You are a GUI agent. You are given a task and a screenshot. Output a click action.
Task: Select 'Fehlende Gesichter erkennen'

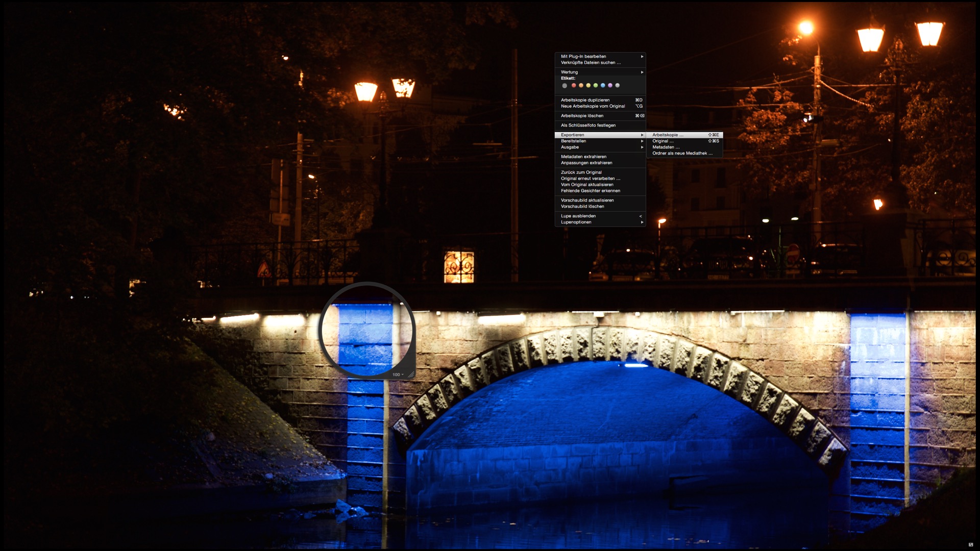[600, 191]
